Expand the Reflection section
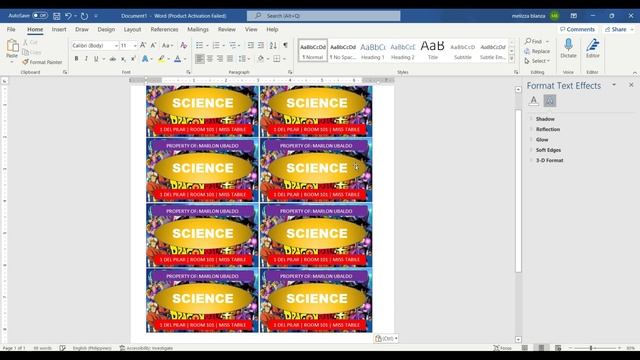This screenshot has width=640, height=360. 548,129
